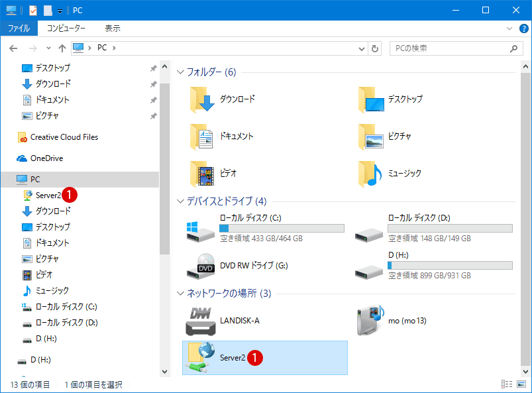
Task: Select ビデオ under PC in navigation tree
Action: (44, 274)
